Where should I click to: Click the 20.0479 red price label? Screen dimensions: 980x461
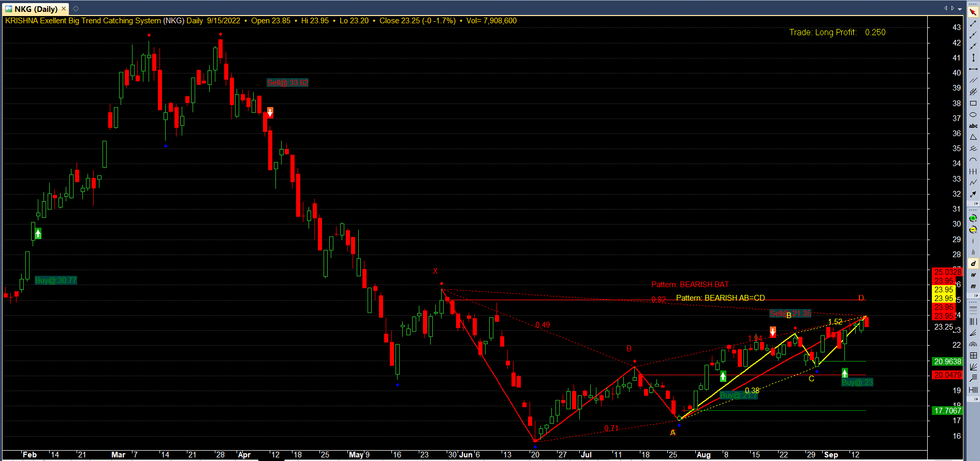click(947, 375)
